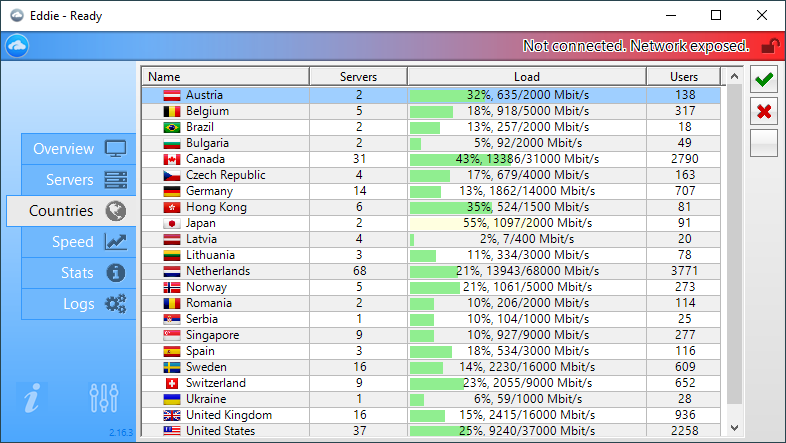This screenshot has height=443, width=786.
Task: Select the Spain flag icon
Action: [x=171, y=351]
